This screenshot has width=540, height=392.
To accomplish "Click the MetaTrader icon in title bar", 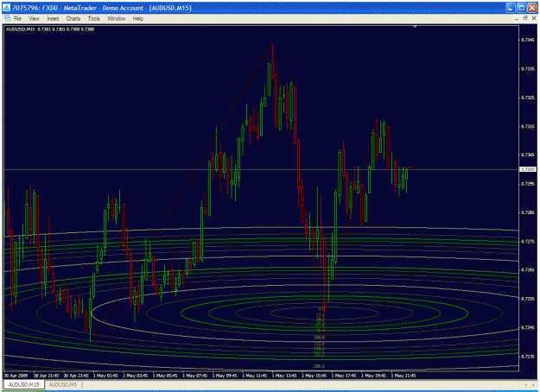I will pos(7,8).
